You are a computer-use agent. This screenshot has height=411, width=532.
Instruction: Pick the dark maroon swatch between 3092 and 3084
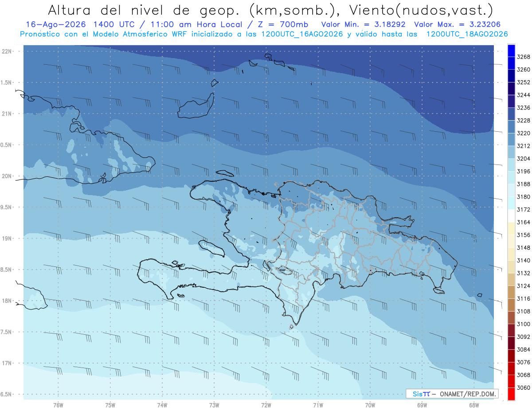pyautogui.click(x=511, y=343)
